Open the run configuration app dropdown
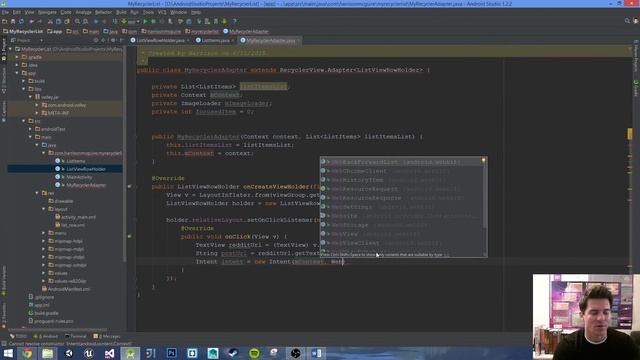The height and width of the screenshot is (360, 640). tap(131, 21)
